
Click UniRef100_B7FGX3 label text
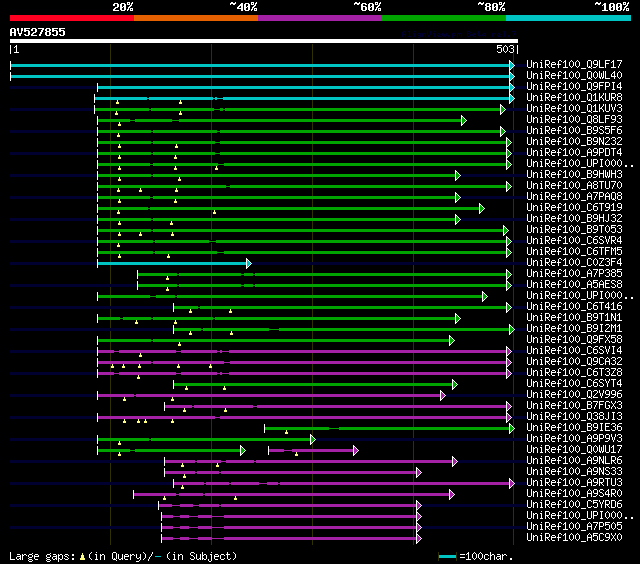[574, 406]
